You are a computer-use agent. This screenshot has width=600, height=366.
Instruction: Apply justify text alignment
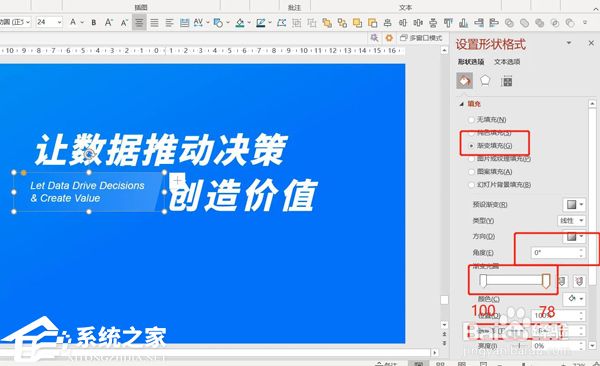154,23
